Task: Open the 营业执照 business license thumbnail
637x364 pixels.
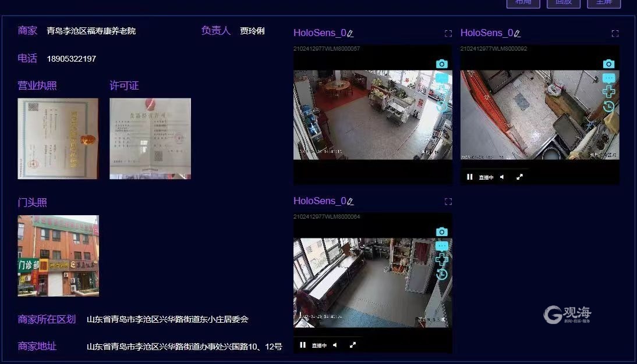Action: pyautogui.click(x=58, y=138)
